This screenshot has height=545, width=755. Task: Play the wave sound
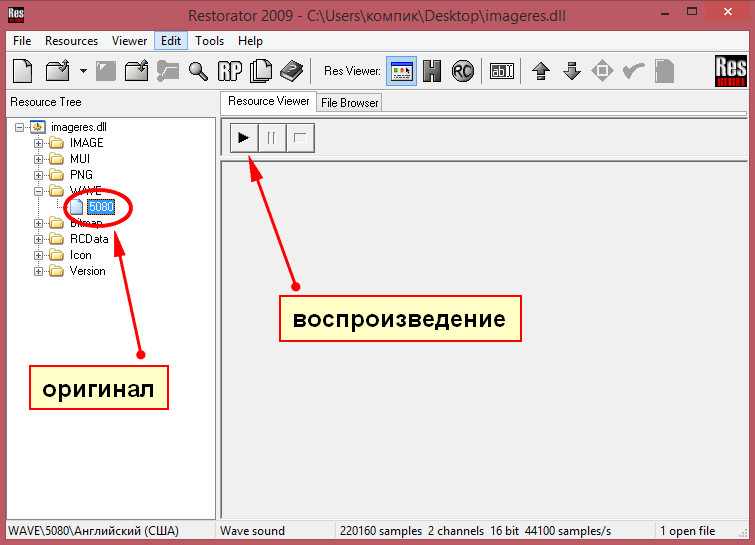(244, 138)
